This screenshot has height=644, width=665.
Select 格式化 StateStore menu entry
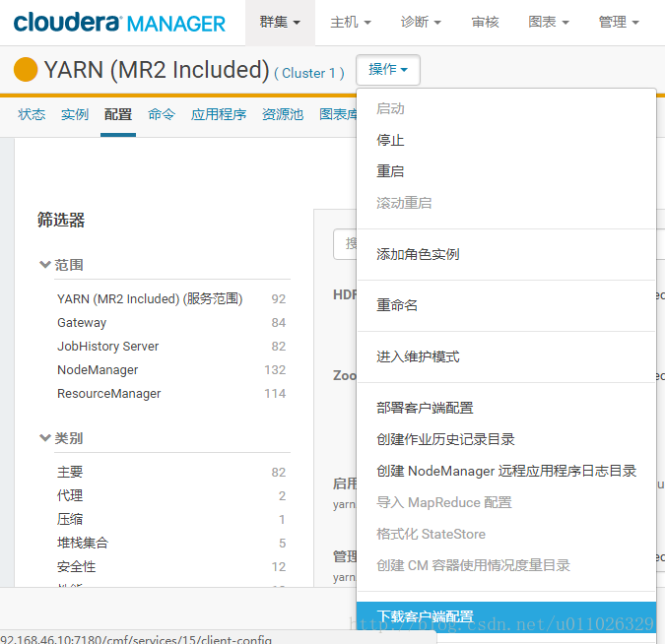[x=506, y=534]
